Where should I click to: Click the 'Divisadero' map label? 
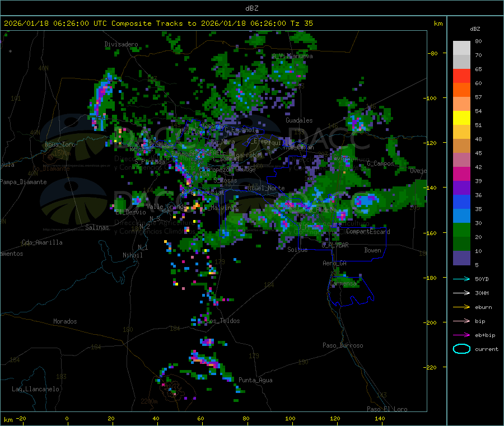point(121,44)
